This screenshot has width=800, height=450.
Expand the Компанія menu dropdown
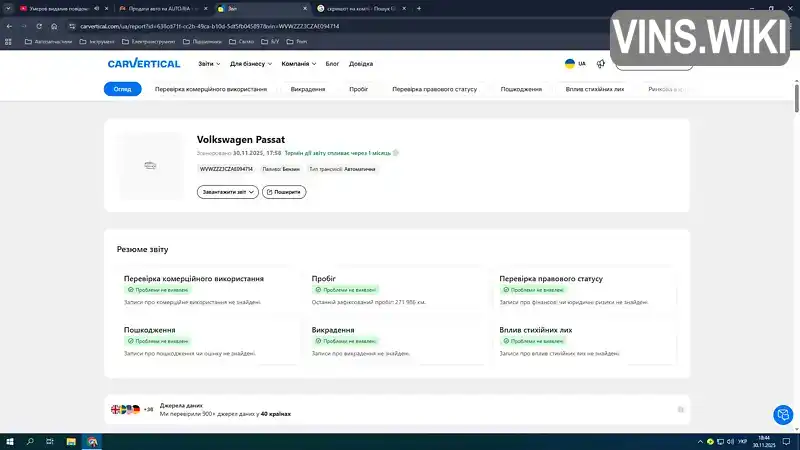pyautogui.click(x=298, y=64)
